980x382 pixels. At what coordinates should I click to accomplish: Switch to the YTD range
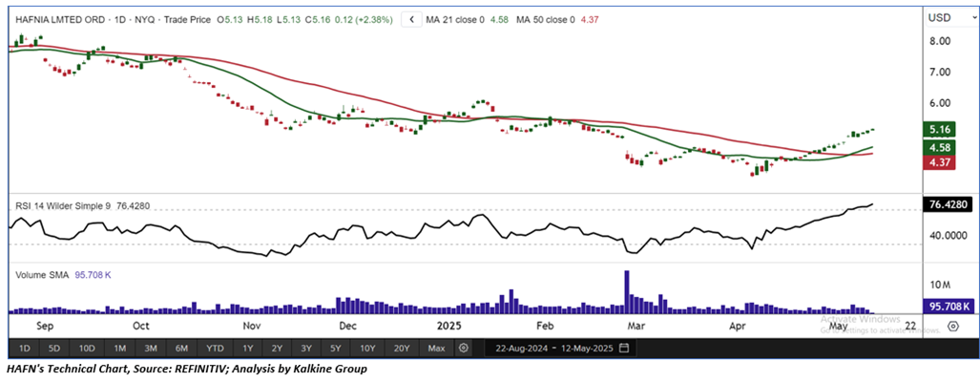tap(215, 348)
